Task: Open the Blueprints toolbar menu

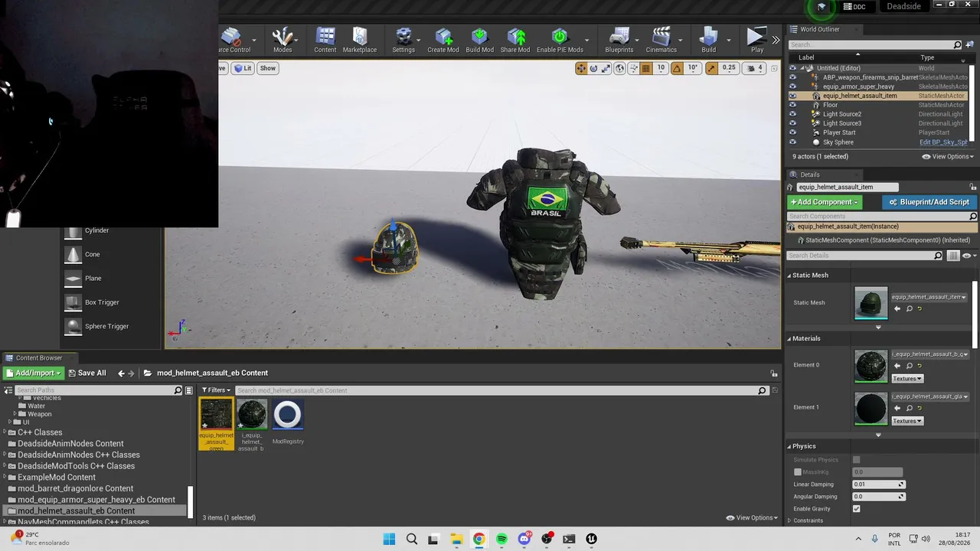Action: 619,40
